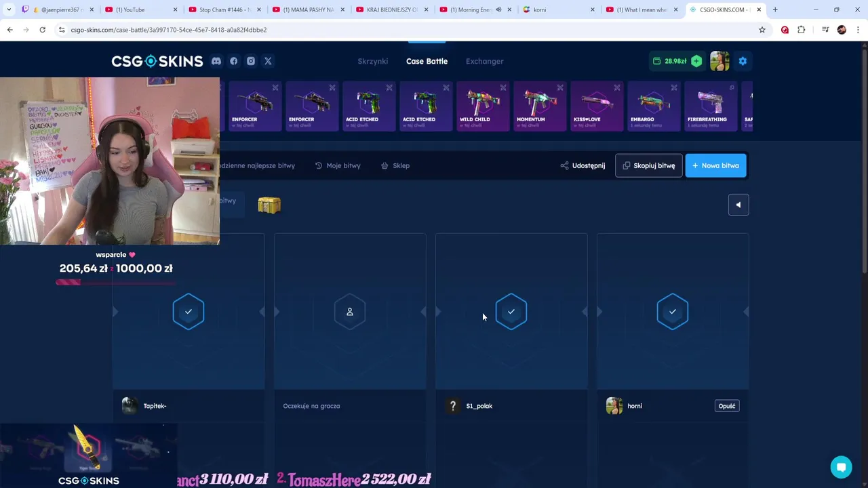Open the Wild Child skin thumbnail
The height and width of the screenshot is (488, 868).
coord(483,103)
